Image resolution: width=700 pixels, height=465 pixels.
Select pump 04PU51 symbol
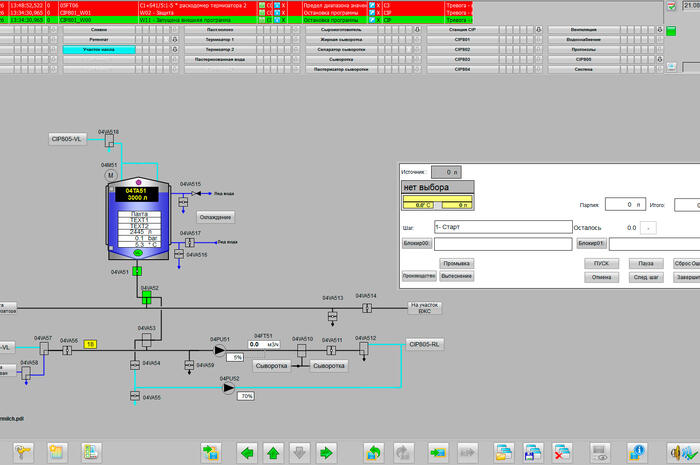(219, 350)
